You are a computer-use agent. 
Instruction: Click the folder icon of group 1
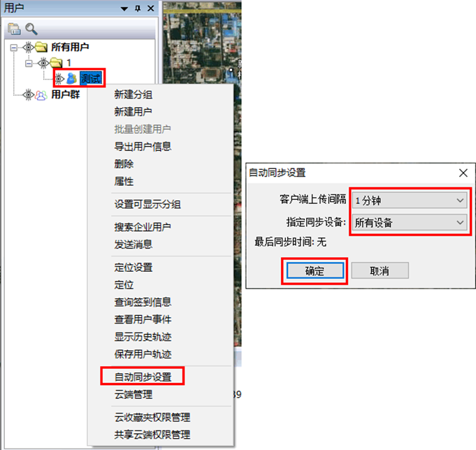click(56, 63)
